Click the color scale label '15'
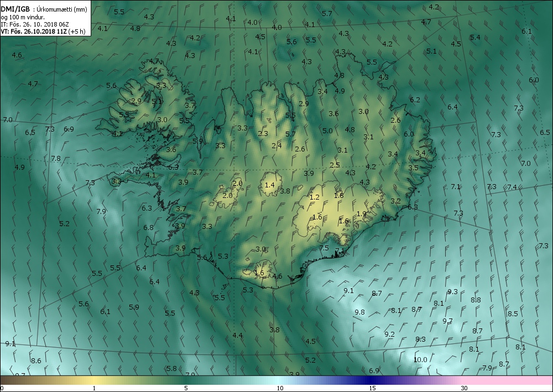The width and height of the screenshot is (553, 392). [372, 389]
